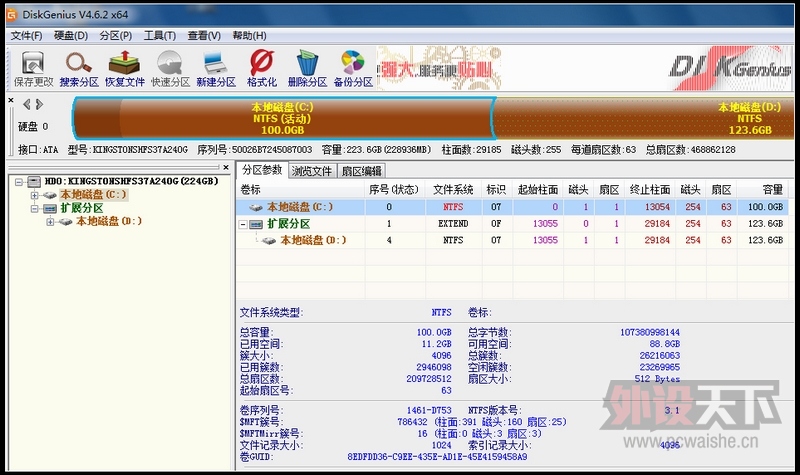Select the C: 100.0GB partition in disk map
Screen dimensions: 800x475
click(283, 118)
